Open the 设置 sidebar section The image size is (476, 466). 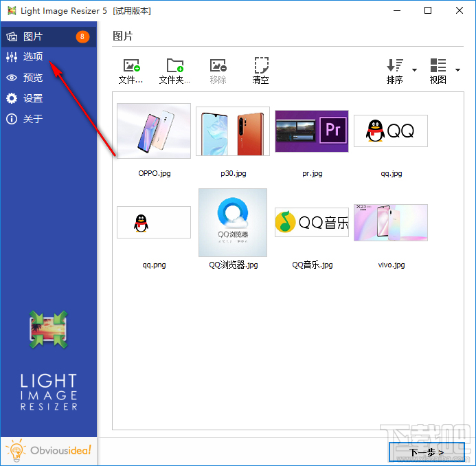pos(49,98)
